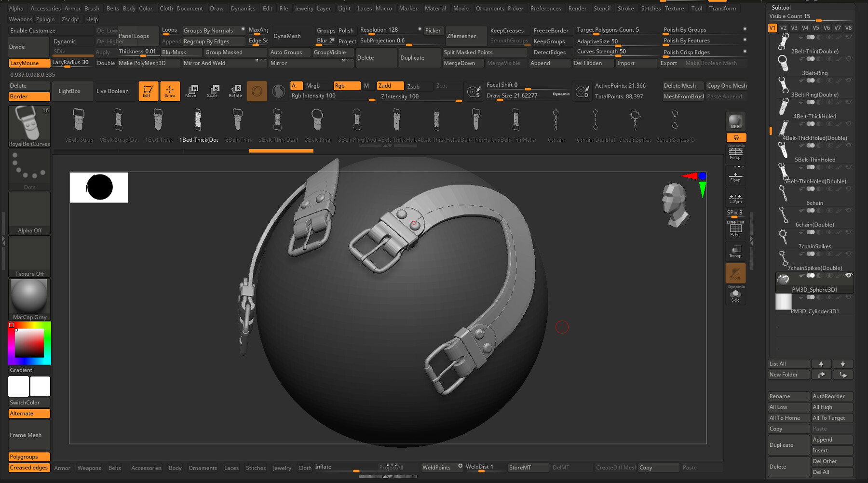
Task: Open the Stroke menu
Action: pyautogui.click(x=625, y=9)
